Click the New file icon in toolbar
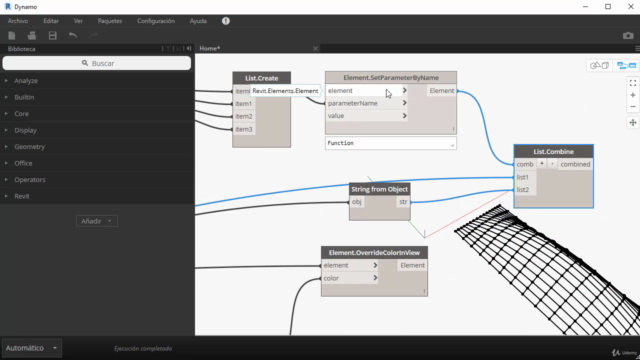 tap(12, 36)
